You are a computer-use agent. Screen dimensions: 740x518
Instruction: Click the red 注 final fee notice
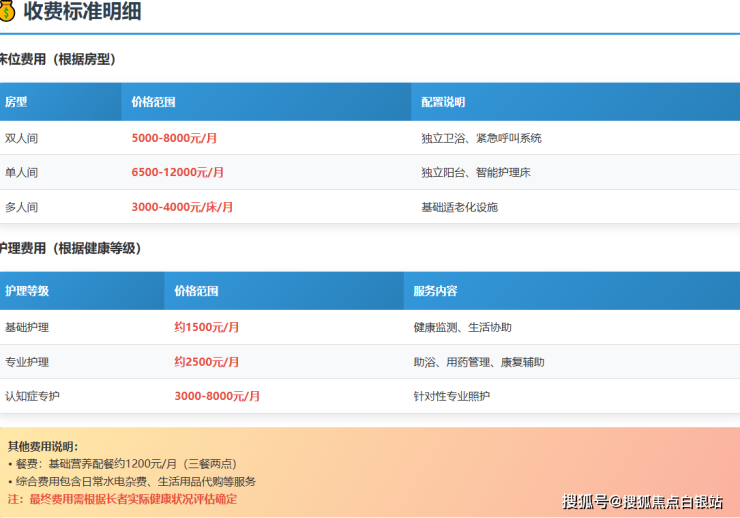coord(123,498)
